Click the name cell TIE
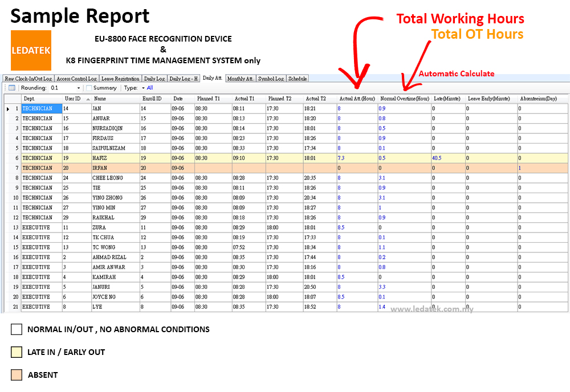The width and height of the screenshot is (570, 392). click(x=116, y=188)
